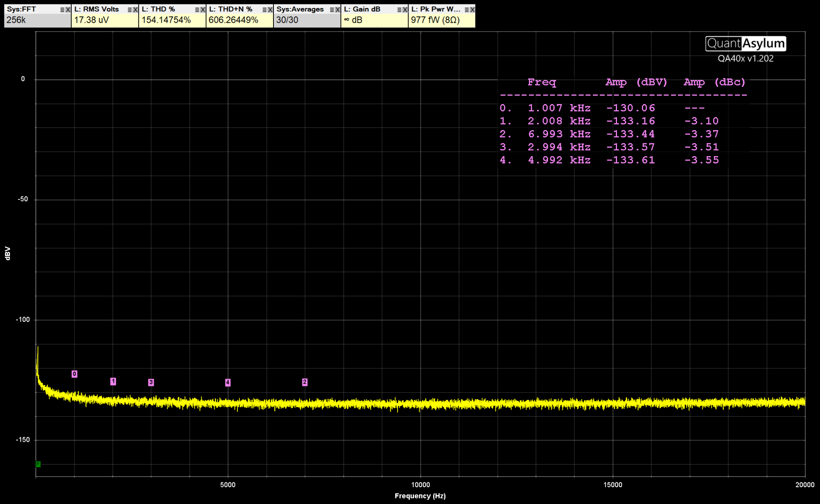Close the Sys:FFT measurement tile
The height and width of the screenshot is (504, 820).
click(68, 10)
